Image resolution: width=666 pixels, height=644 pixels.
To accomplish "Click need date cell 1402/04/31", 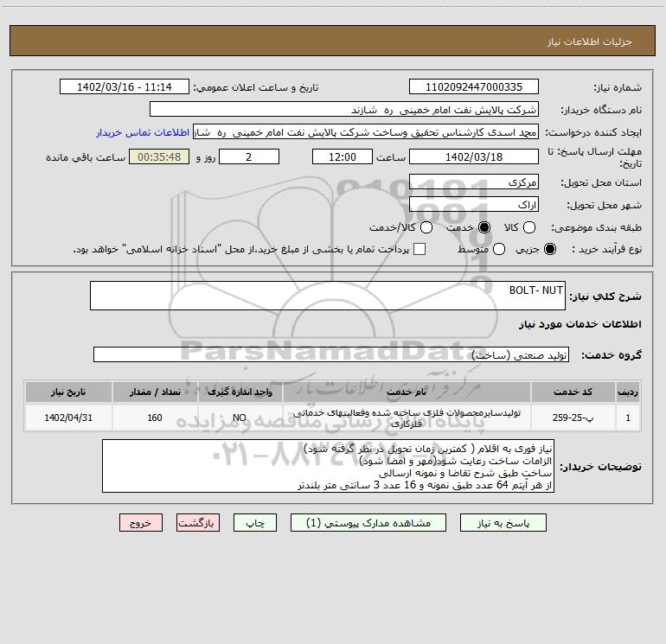I will tap(68, 418).
